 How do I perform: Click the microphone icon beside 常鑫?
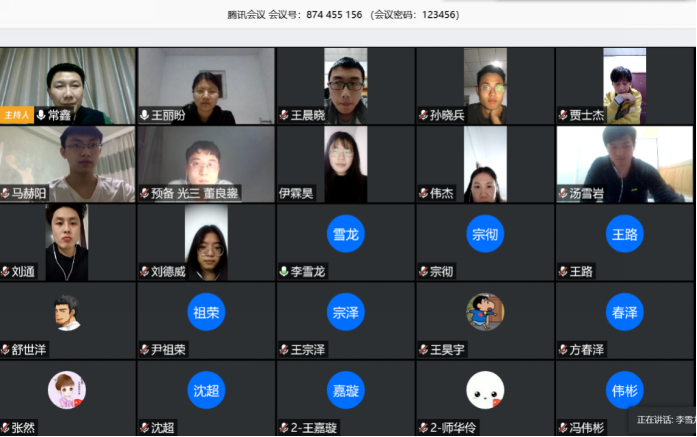[x=41, y=115]
